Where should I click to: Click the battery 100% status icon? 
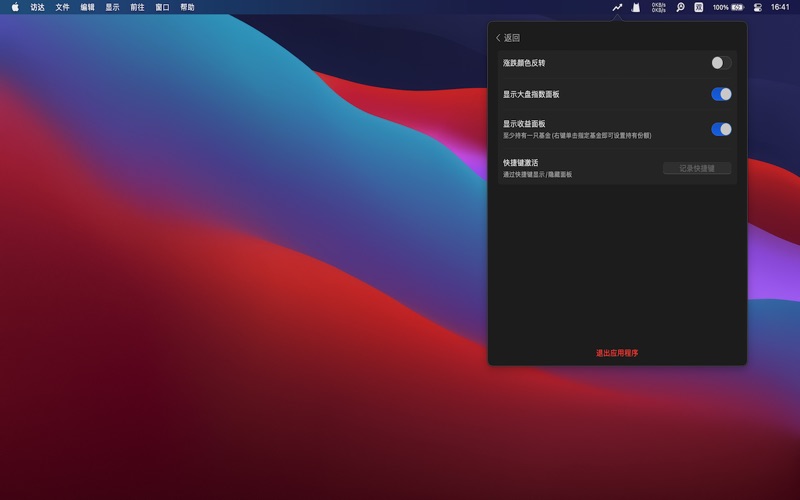[729, 7]
